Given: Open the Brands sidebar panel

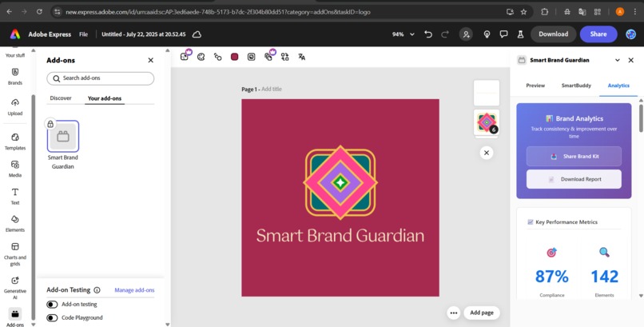Looking at the screenshot, I should point(15,77).
